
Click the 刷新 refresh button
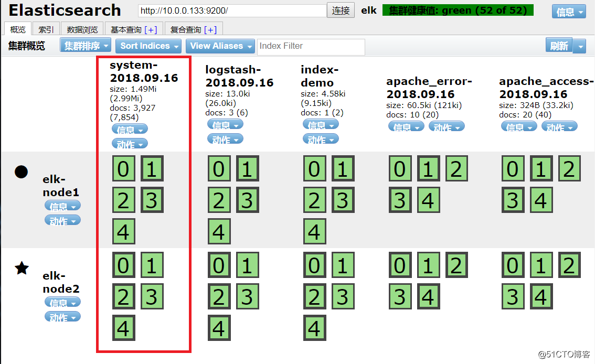(559, 46)
